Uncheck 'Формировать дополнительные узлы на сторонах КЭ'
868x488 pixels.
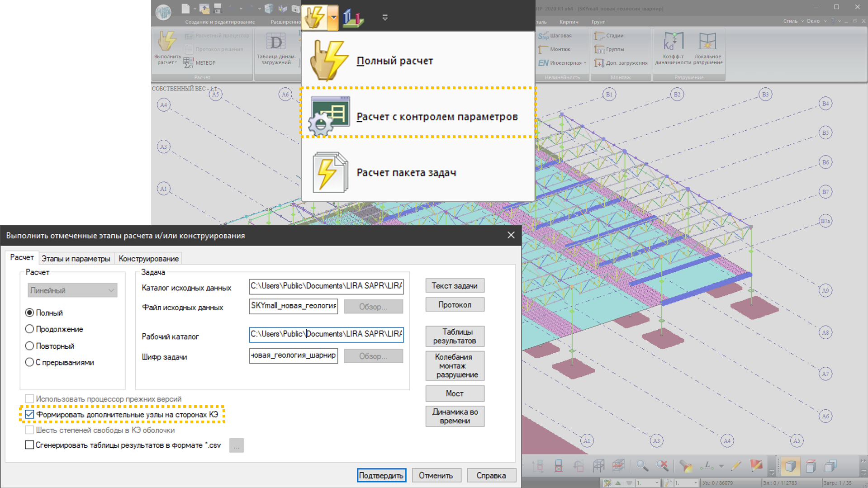30,414
